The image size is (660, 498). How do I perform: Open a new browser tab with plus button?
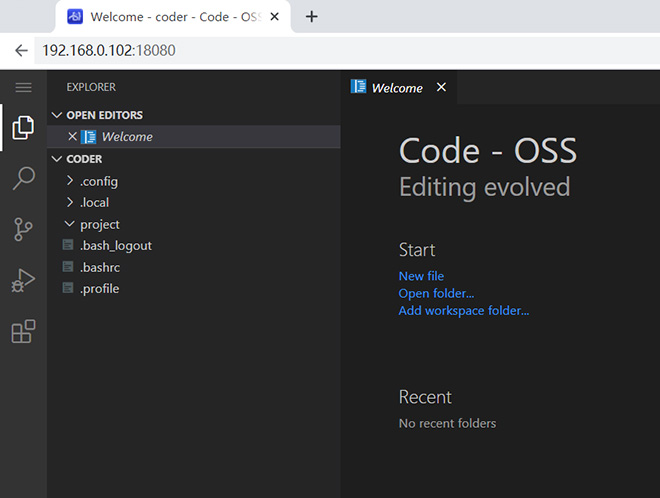311,17
